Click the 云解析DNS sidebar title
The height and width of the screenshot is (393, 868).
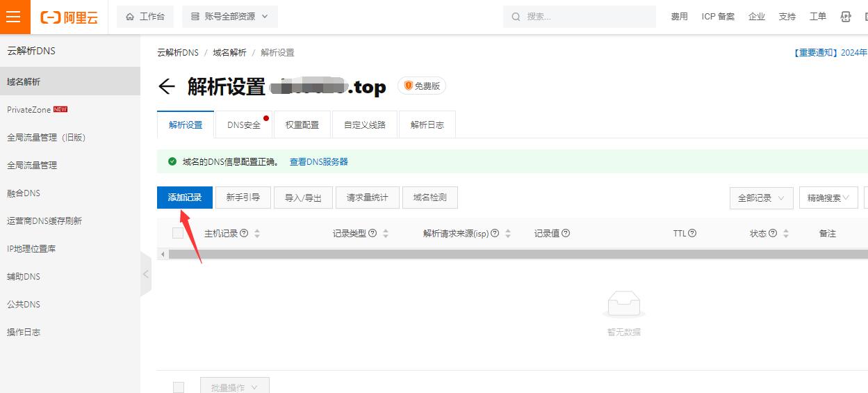(x=31, y=51)
